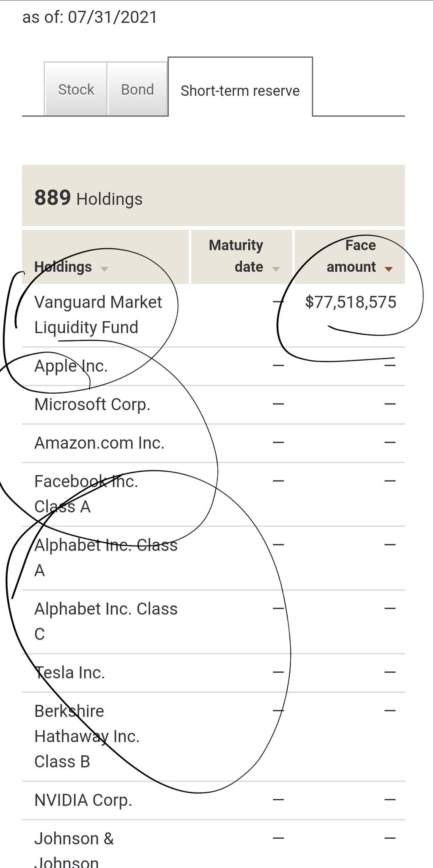433x868 pixels.
Task: Sort by the Face amount arrow
Action: click(388, 269)
